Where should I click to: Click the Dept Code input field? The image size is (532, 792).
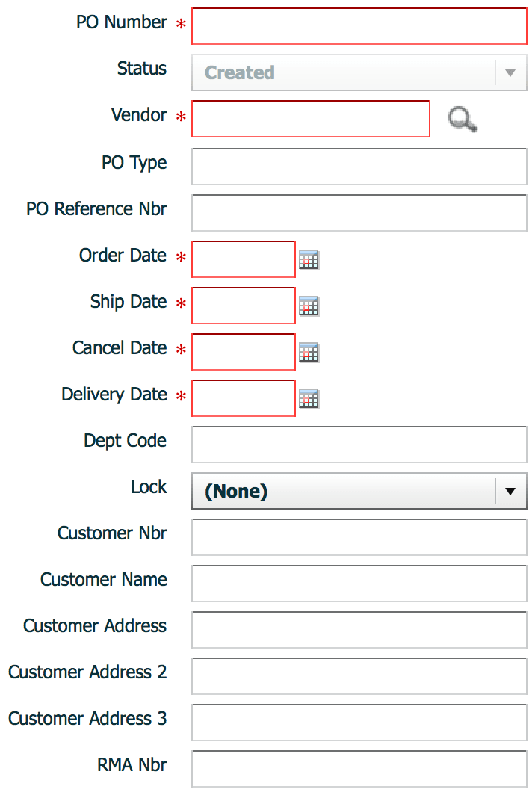tap(359, 444)
